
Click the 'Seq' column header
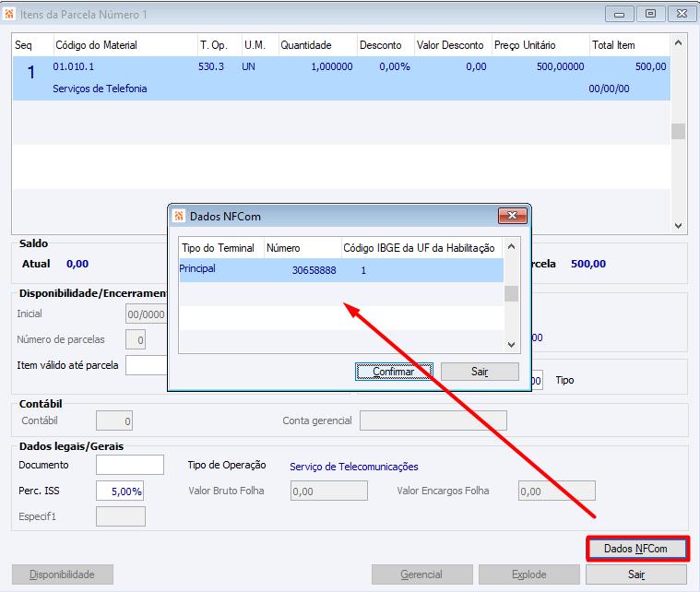[33, 45]
